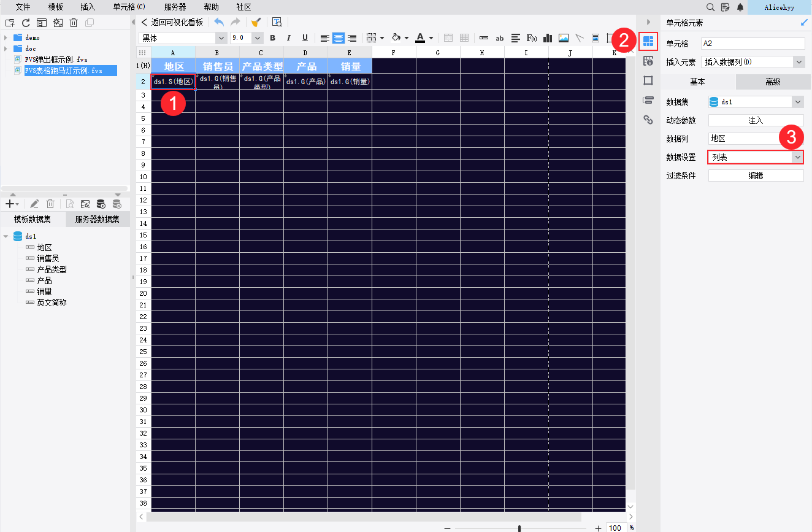
Task: Open the 帮助 menu
Action: click(211, 7)
